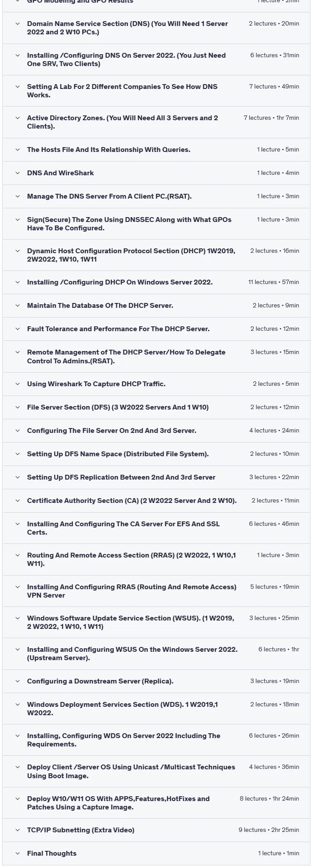Click chevron for Certificate Authority Section (CA)
This screenshot has width=314, height=868.
(x=18, y=501)
